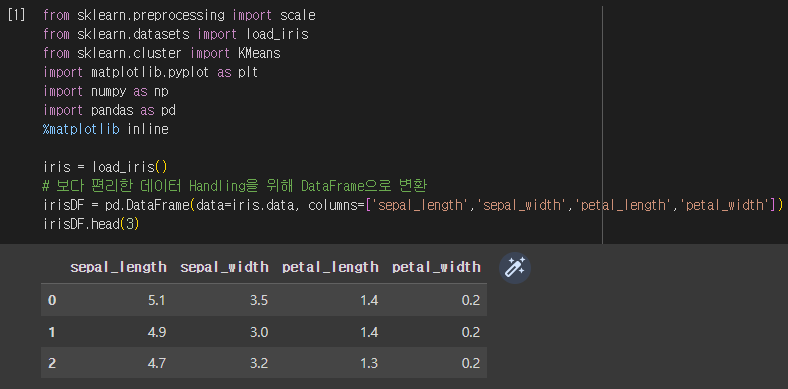Click the magic wand suggest charts icon
788x389 pixels.
click(x=515, y=268)
